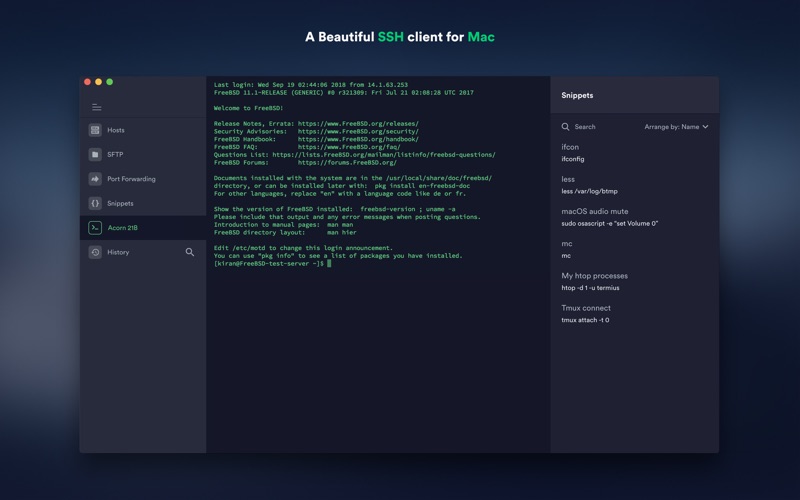This screenshot has height=500, width=800.
Task: Open SFTP via its folder icon
Action: (95, 154)
